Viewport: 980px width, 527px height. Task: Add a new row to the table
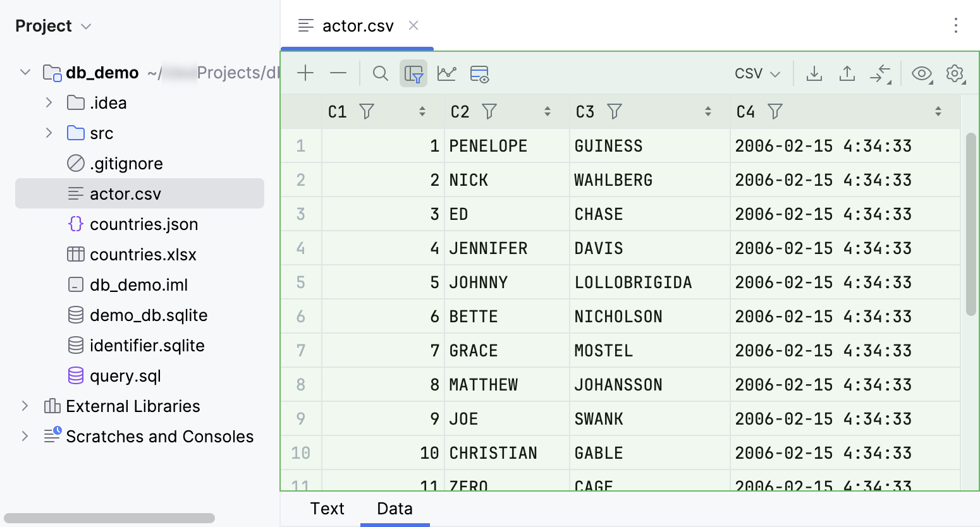click(305, 73)
